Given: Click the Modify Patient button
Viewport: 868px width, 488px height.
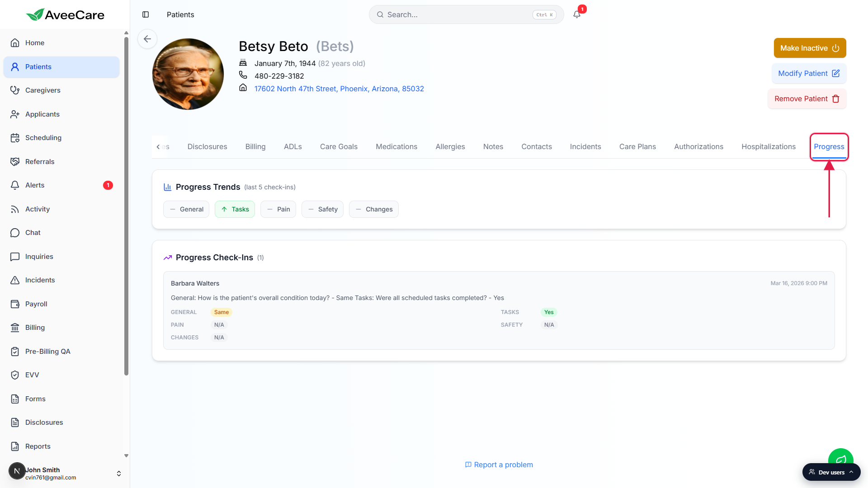Looking at the screenshot, I should click(x=809, y=73).
